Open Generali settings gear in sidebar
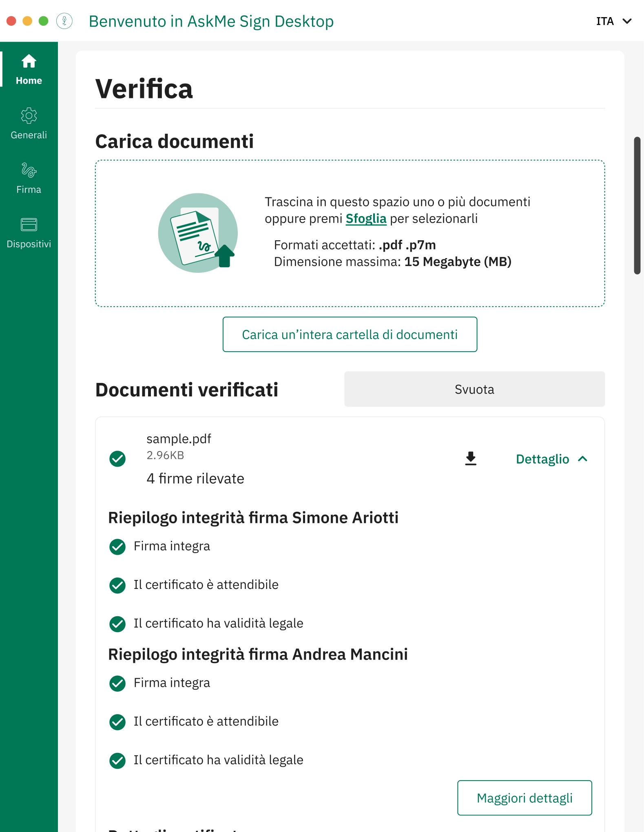The image size is (644, 832). (29, 124)
